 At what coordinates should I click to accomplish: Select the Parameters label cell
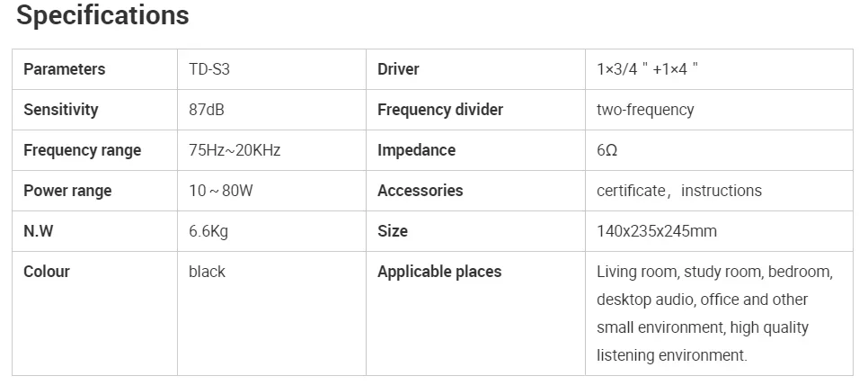coord(64,69)
